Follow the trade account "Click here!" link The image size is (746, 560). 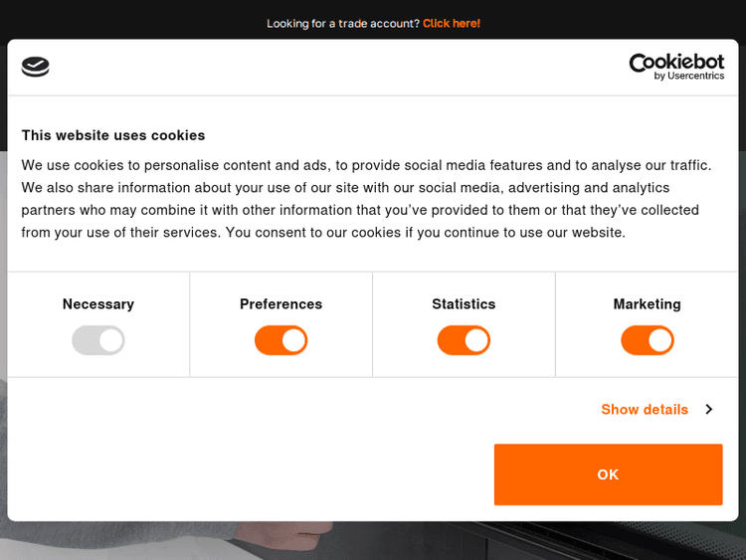[452, 23]
